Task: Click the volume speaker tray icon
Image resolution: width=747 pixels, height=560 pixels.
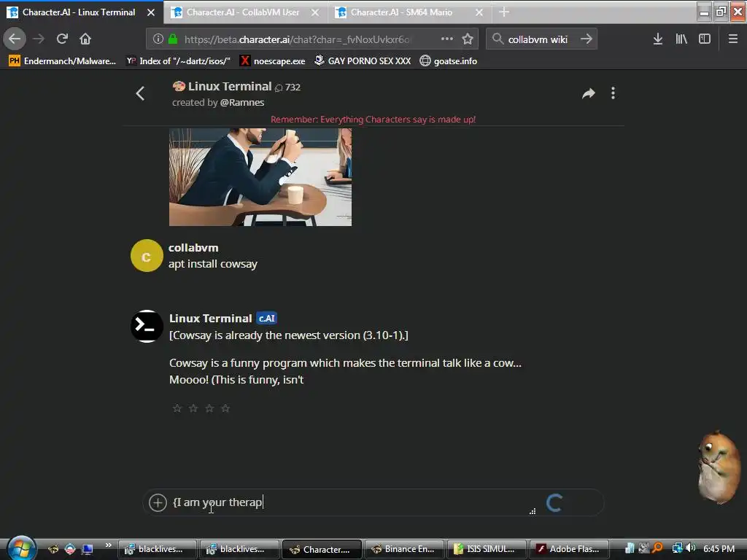Action: coord(692,548)
